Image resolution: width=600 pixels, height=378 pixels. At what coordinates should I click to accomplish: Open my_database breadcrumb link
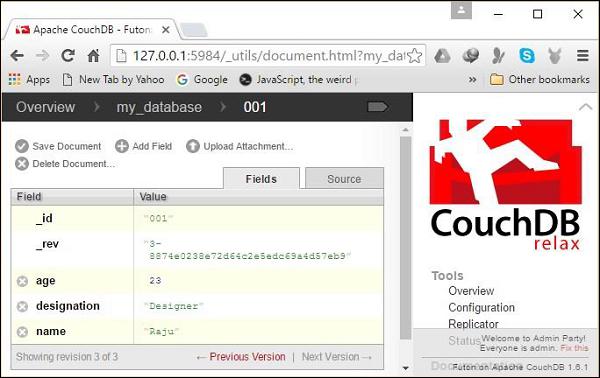pyautogui.click(x=159, y=107)
